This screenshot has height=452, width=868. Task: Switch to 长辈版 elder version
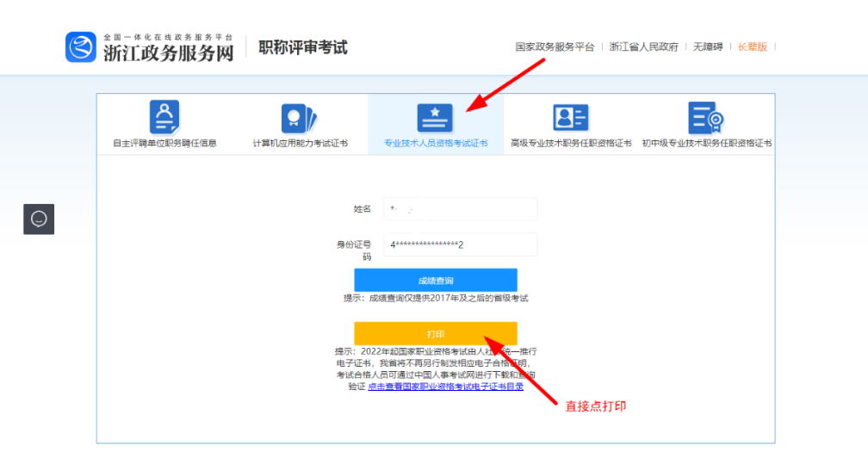point(752,47)
